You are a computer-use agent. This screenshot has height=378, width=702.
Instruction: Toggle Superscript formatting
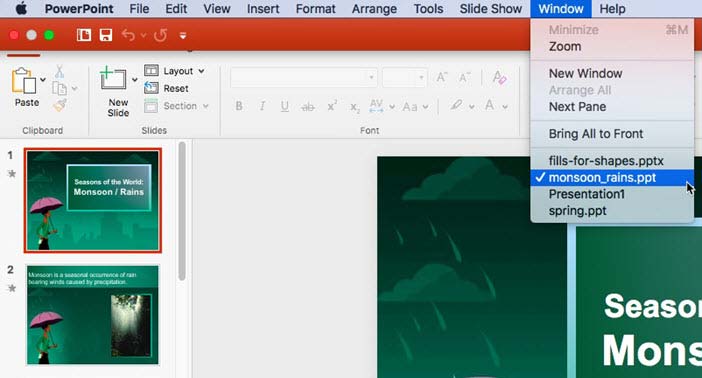click(x=332, y=106)
